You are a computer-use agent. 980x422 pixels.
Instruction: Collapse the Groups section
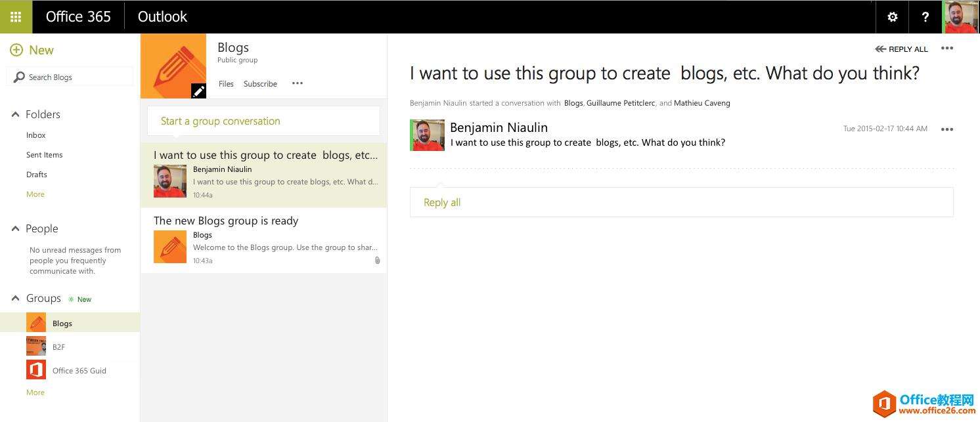point(15,298)
